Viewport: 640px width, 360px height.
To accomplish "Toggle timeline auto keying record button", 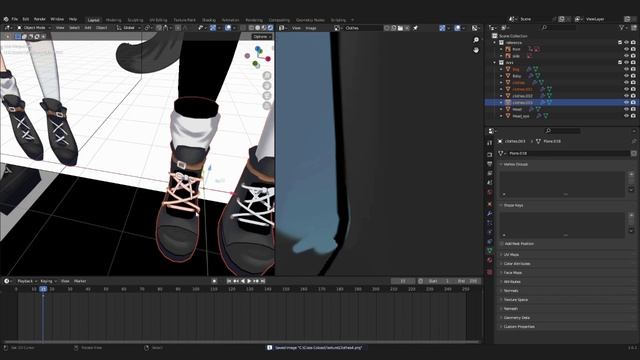I will [214, 281].
